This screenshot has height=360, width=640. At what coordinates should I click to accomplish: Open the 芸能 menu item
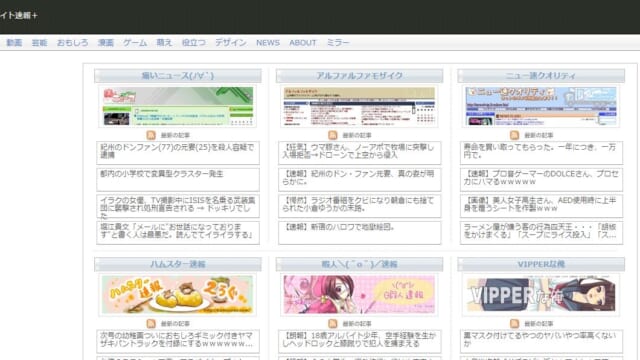pos(40,42)
